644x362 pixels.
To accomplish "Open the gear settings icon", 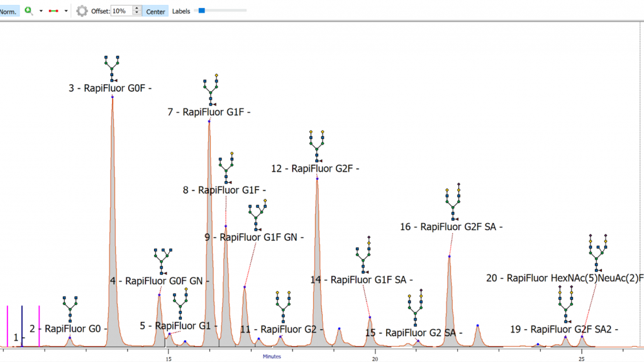I will [x=82, y=11].
